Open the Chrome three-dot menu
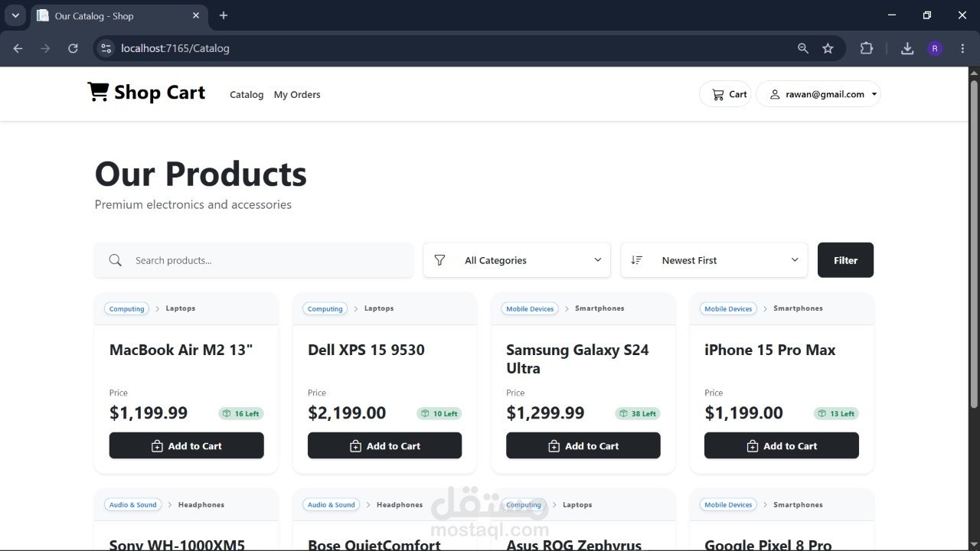Viewport: 980px width, 551px height. pyautogui.click(x=962, y=48)
